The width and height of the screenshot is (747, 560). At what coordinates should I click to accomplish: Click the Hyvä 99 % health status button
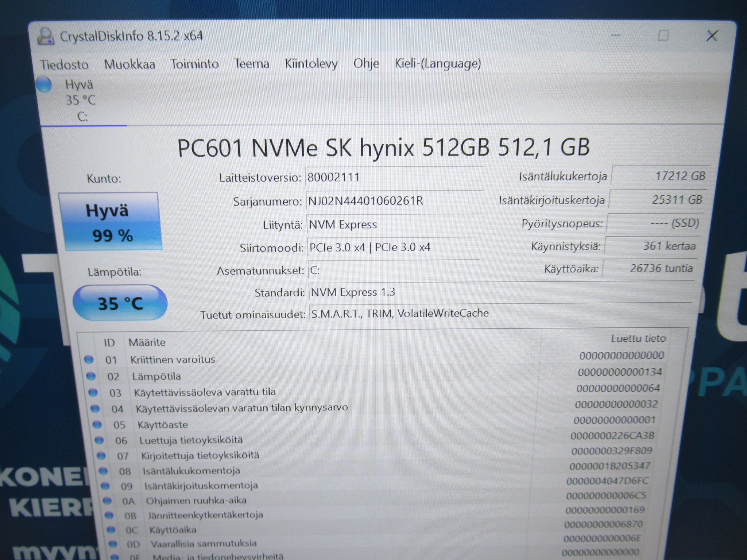pos(111,222)
